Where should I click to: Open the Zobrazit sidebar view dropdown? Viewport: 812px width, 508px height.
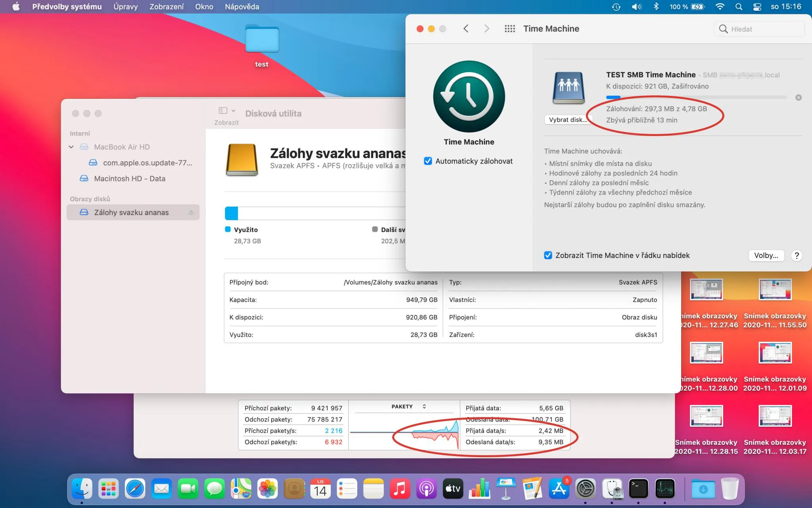point(227,111)
